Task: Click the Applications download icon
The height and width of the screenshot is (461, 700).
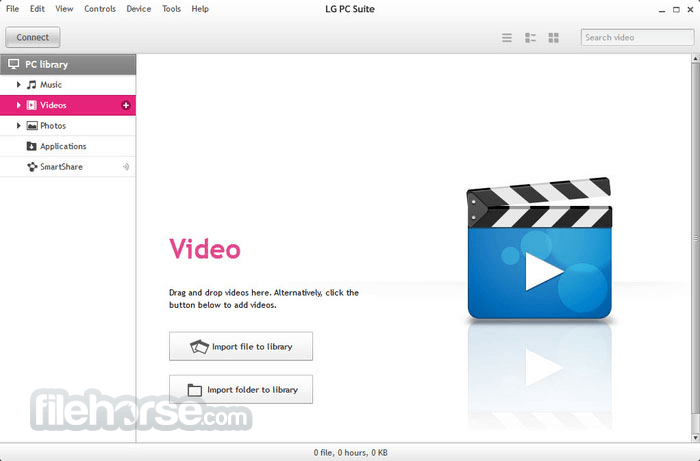Action: point(31,146)
